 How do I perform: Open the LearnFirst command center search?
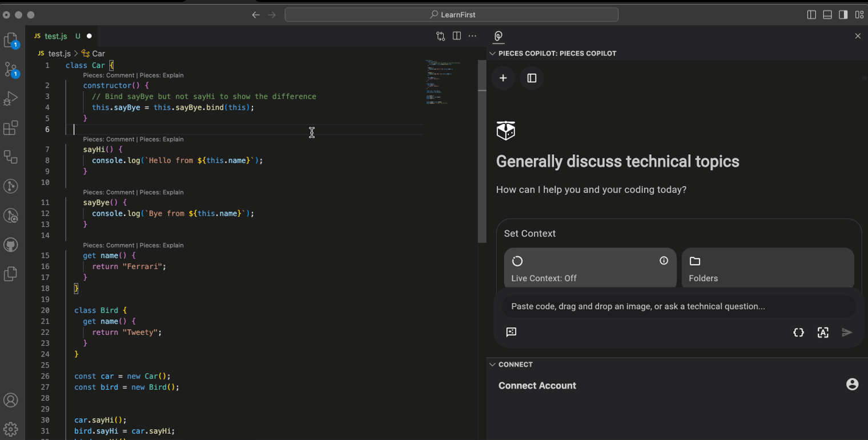pos(451,15)
